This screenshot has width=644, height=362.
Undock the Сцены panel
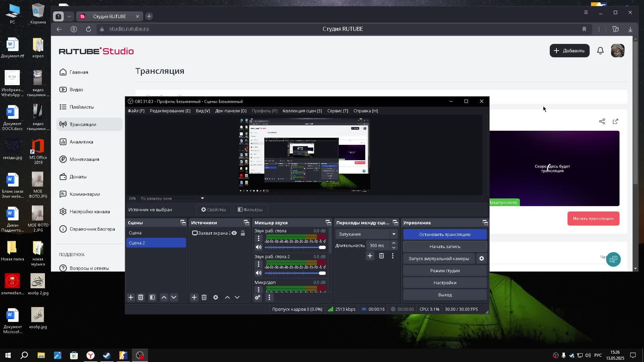183,223
